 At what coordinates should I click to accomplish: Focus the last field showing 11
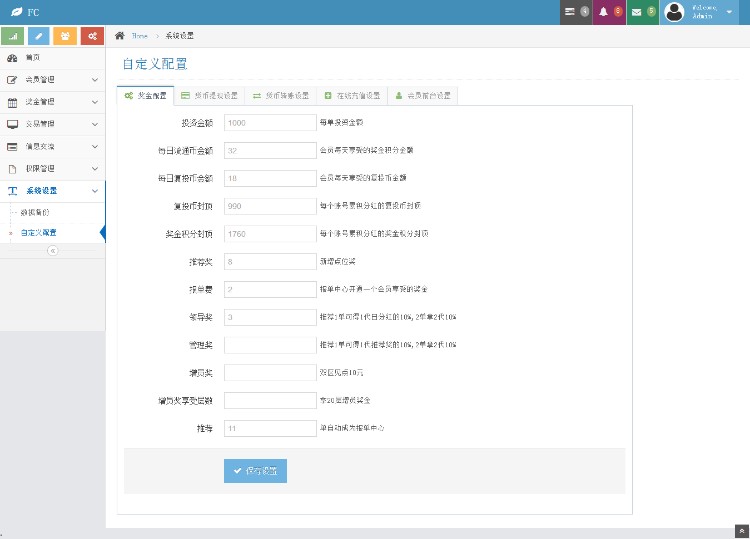pos(270,428)
